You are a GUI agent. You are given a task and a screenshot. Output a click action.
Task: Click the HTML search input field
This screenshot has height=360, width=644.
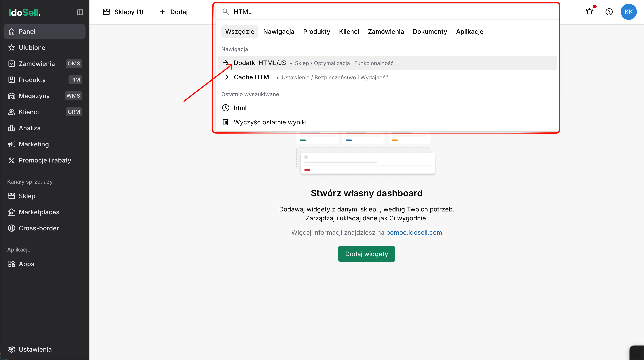click(387, 12)
